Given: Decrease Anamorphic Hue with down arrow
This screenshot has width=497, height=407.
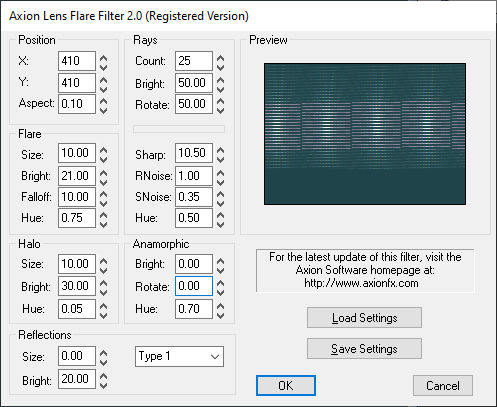Looking at the screenshot, I should (220, 315).
